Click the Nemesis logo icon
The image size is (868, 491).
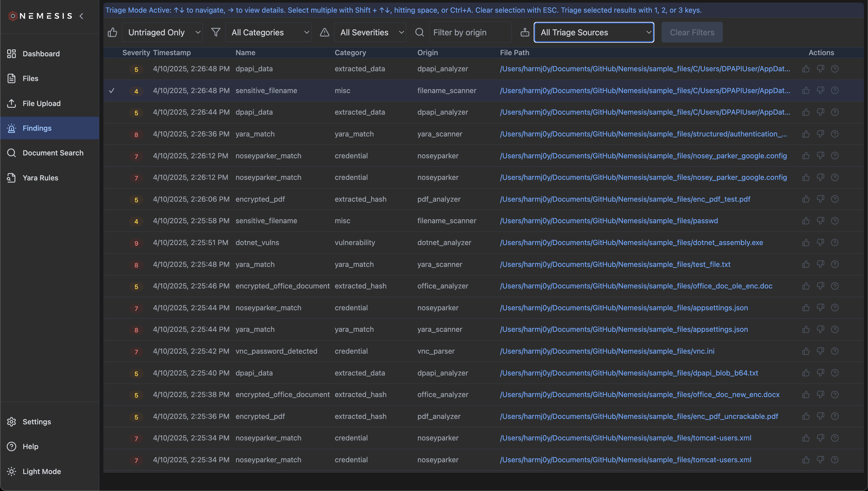coord(12,16)
